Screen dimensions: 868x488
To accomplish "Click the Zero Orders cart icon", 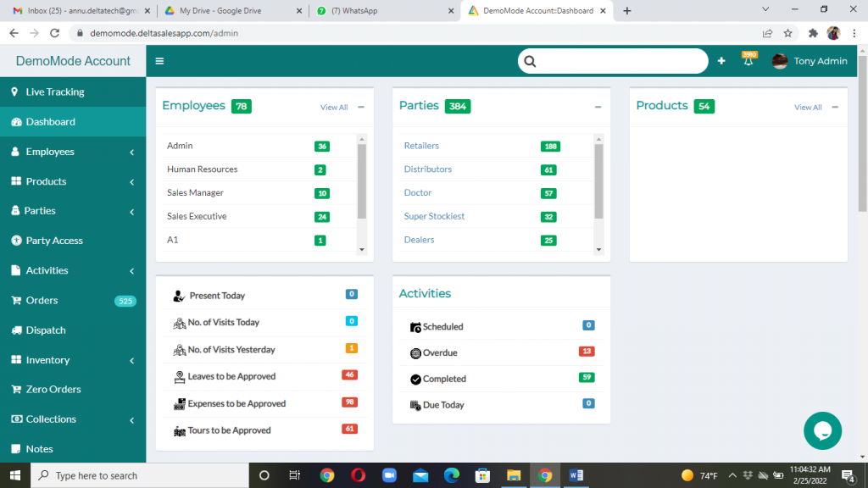I will tap(17, 389).
